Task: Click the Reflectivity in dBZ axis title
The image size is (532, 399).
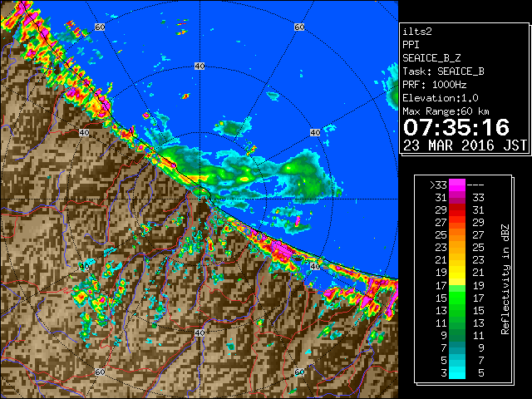Action: click(x=505, y=279)
